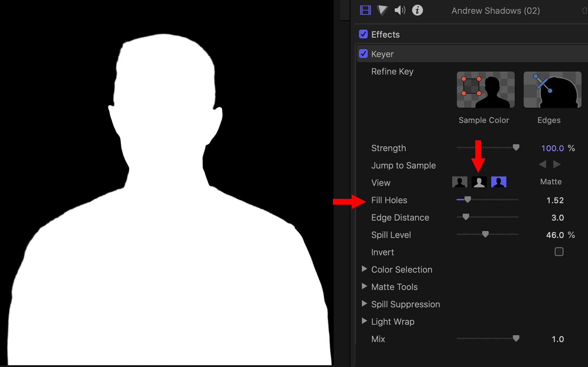Expand the Light Wrap section
This screenshot has width=588, height=367.
point(364,321)
